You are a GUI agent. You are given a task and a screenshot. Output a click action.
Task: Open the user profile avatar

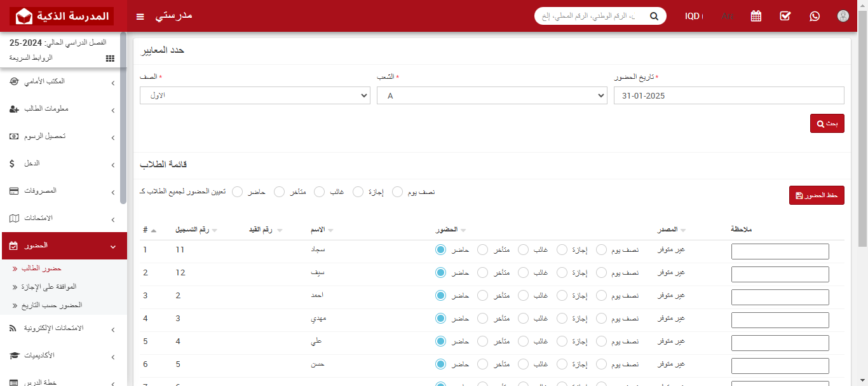843,16
